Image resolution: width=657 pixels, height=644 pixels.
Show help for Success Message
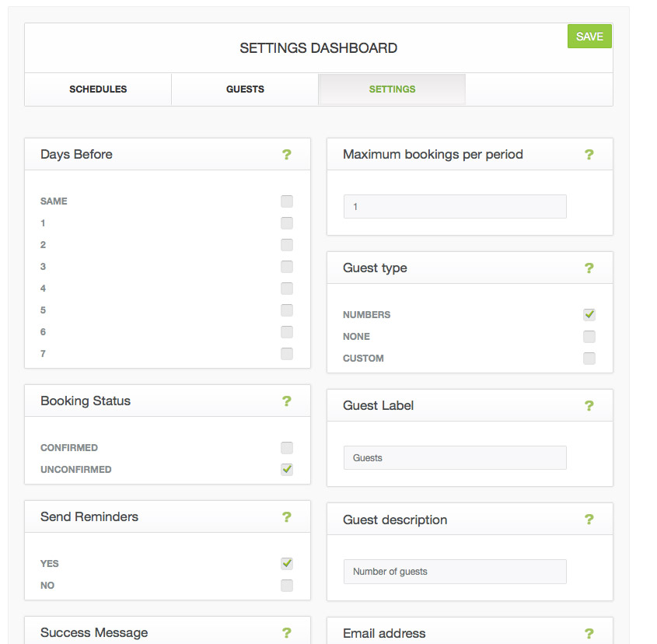[x=287, y=632]
